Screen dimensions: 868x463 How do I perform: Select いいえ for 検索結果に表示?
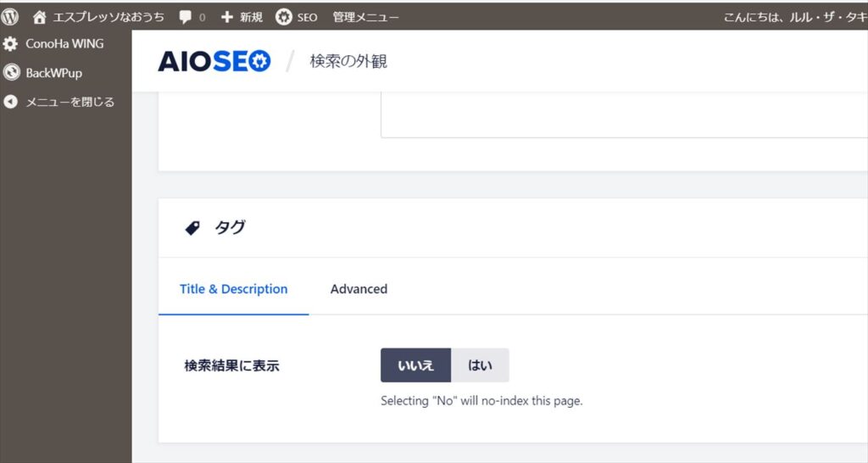pos(415,365)
